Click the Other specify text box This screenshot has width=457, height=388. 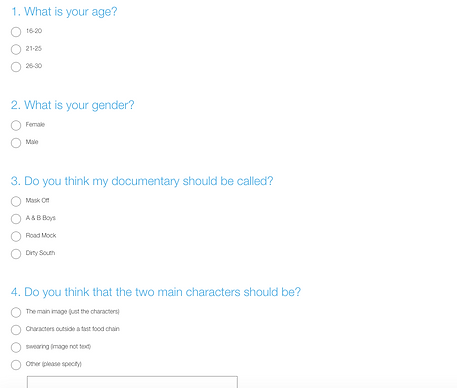point(132,382)
